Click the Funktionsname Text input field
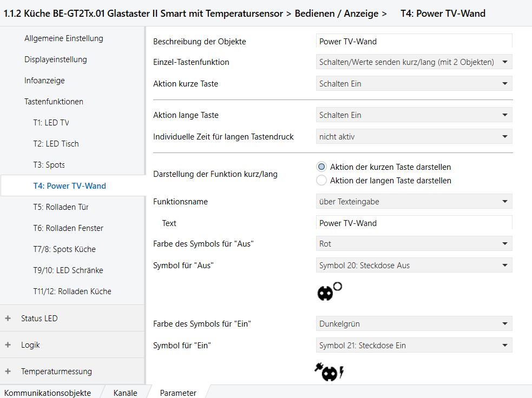This screenshot has width=532, height=398. pyautogui.click(x=413, y=223)
